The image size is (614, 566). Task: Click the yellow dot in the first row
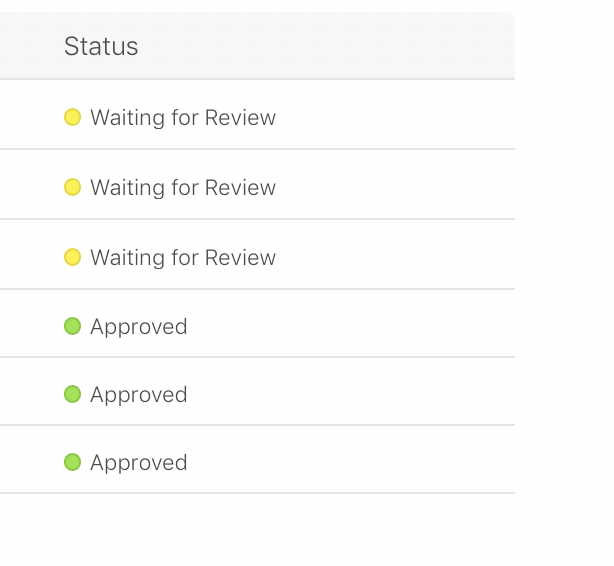72,118
